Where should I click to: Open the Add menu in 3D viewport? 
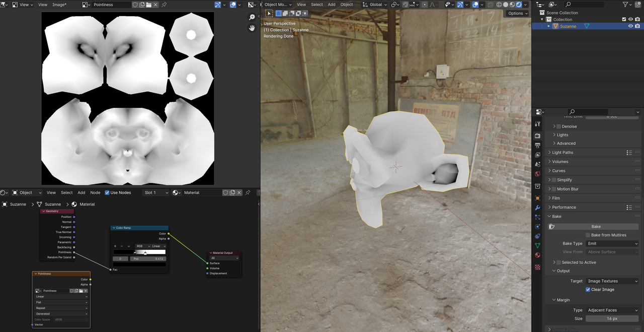coord(332,5)
